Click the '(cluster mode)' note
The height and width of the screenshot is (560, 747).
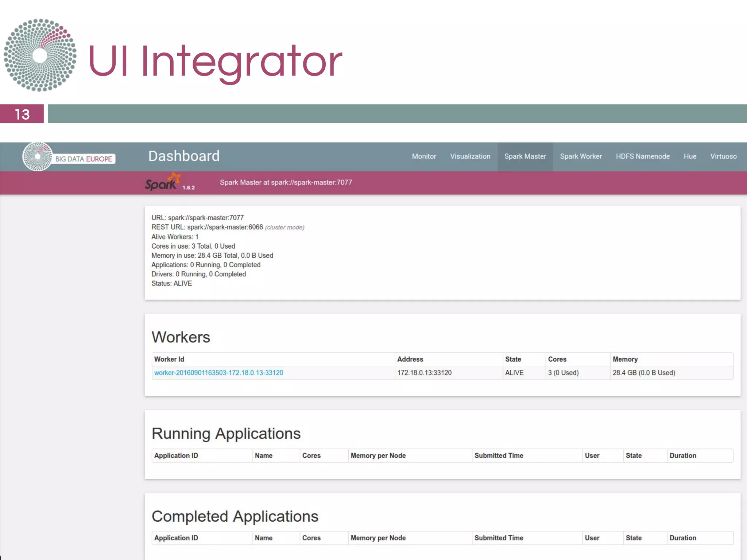coord(285,227)
